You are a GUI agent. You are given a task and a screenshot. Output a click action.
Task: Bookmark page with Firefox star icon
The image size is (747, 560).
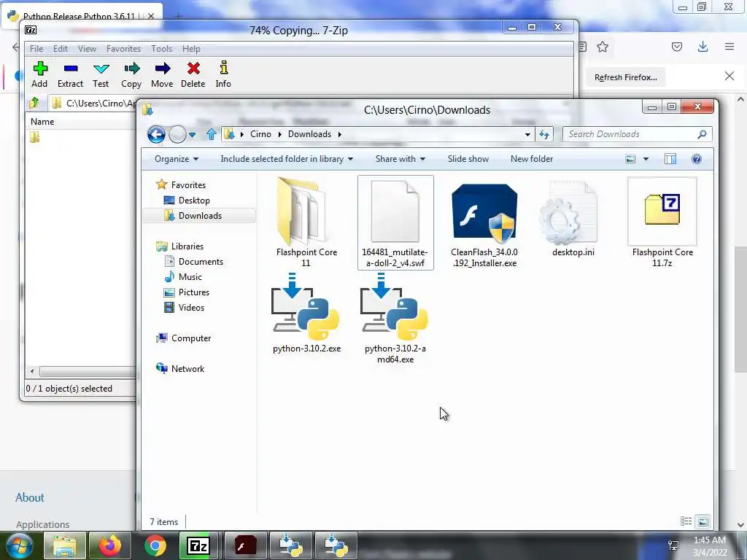(x=603, y=47)
